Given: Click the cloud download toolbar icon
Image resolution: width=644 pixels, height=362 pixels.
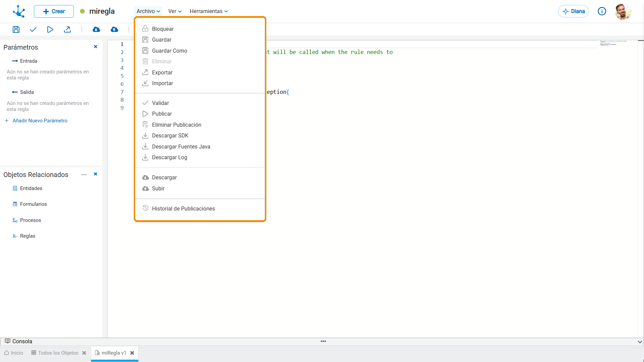Looking at the screenshot, I should click(96, 29).
